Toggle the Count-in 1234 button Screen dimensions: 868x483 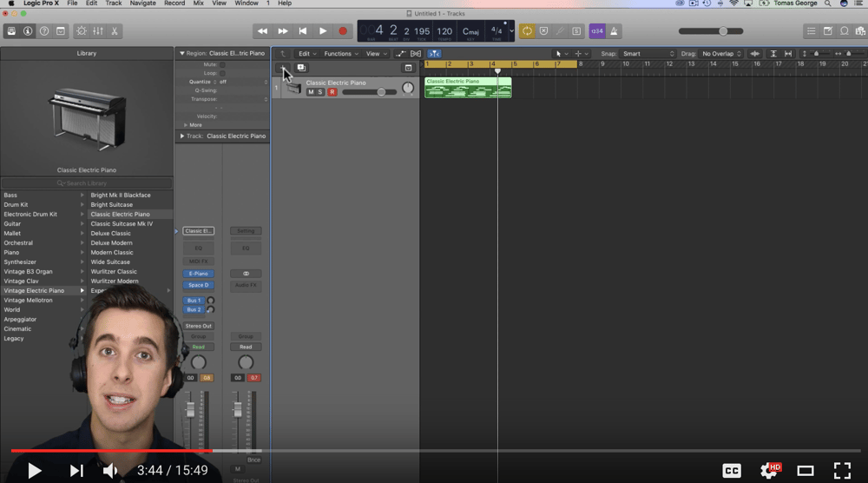pyautogui.click(x=597, y=31)
